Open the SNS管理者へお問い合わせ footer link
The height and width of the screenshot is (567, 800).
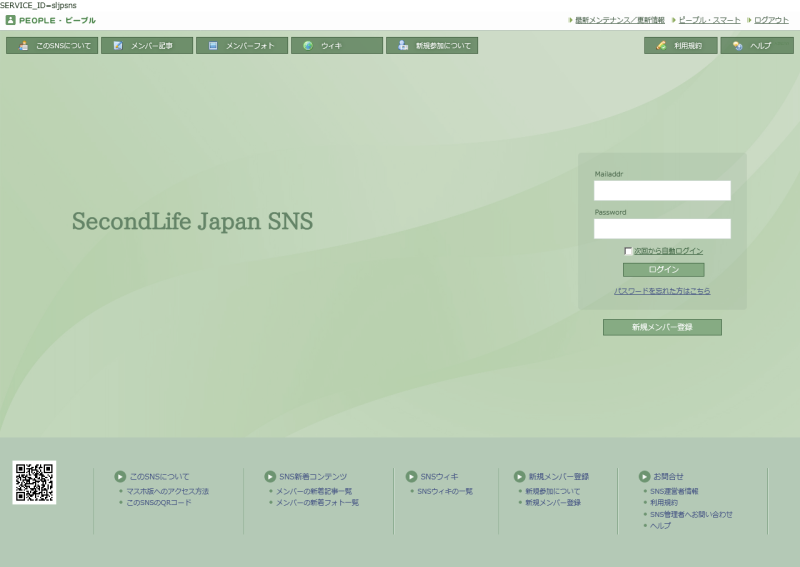[x=691, y=514]
